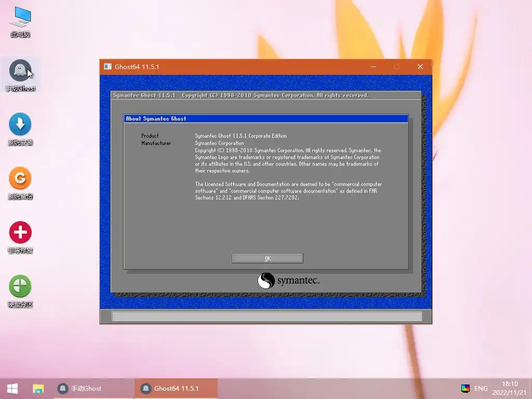
Task: Open File Explorer from the taskbar
Action: tap(38, 389)
